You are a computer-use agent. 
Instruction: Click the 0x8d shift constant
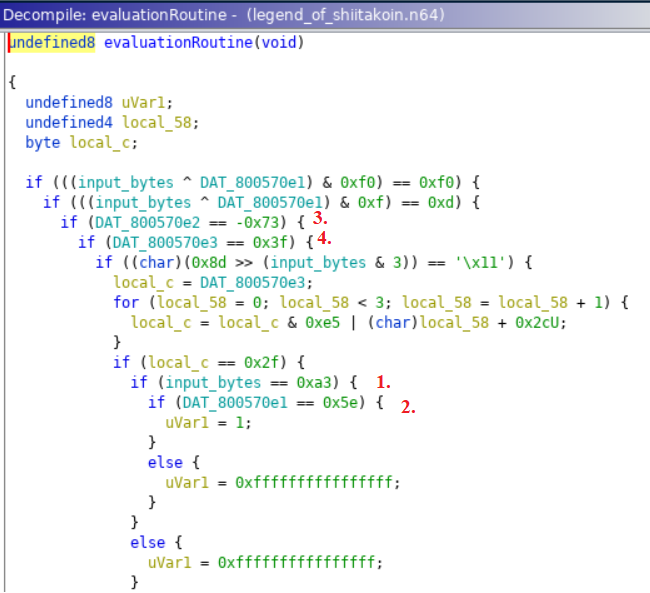pyautogui.click(x=209, y=262)
